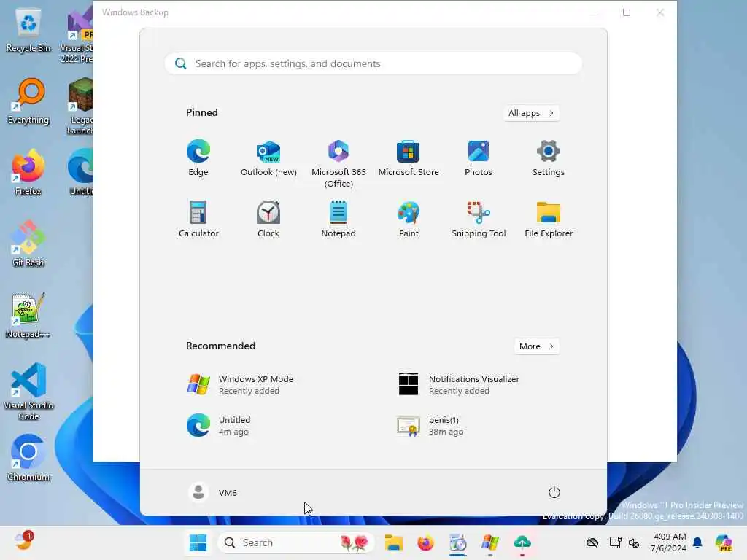Open the Clock app
This screenshot has height=560, width=747.
coord(268,219)
